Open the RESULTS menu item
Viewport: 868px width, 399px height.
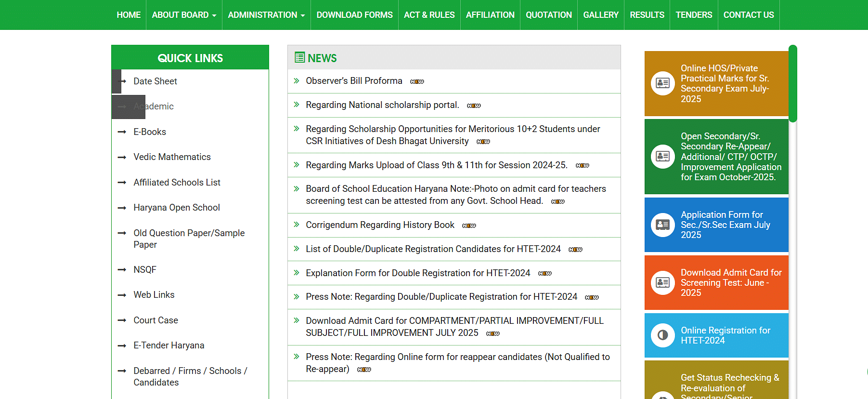(x=647, y=15)
